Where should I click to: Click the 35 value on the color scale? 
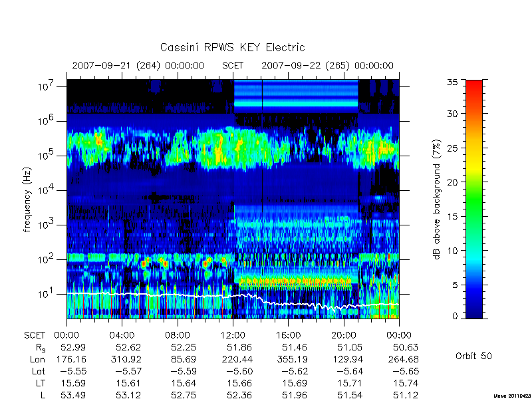point(452,82)
